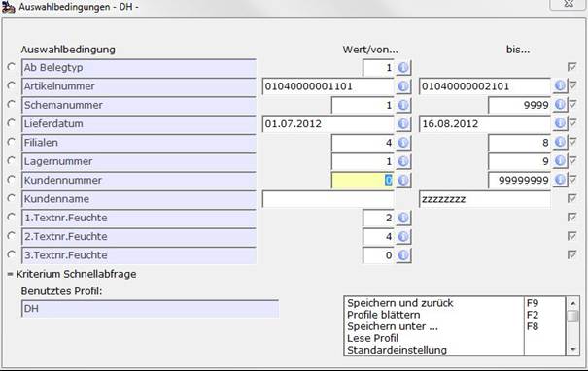
Task: Toggle the checkbox on 1.Textnr.Feuchte row
Action: [571, 217]
